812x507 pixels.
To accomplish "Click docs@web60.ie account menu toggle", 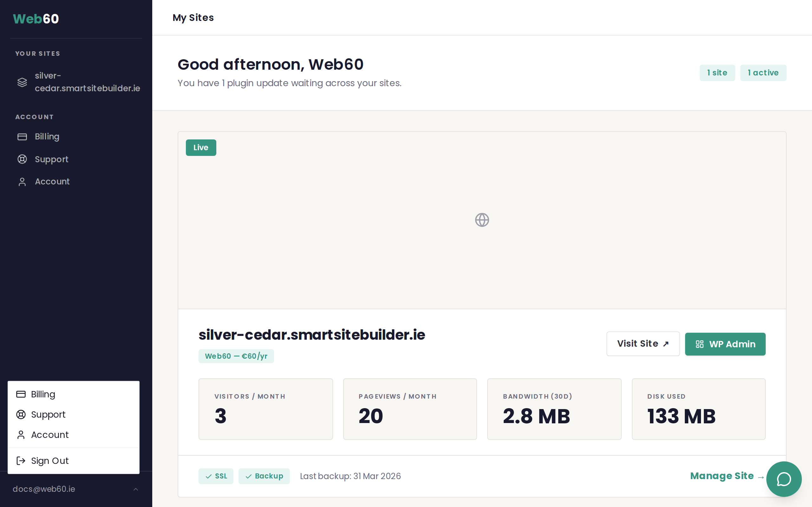I will click(x=44, y=489).
